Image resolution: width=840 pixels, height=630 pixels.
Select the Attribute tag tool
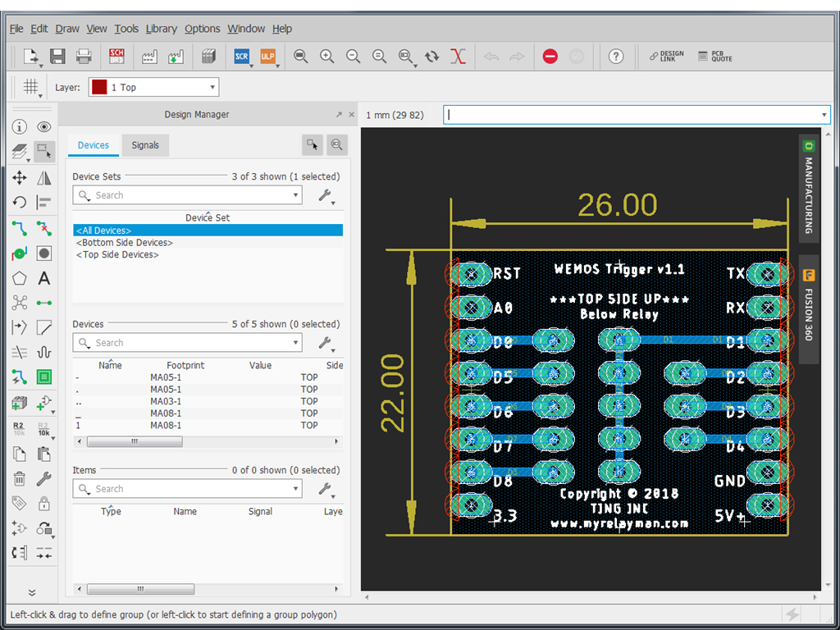(20, 503)
